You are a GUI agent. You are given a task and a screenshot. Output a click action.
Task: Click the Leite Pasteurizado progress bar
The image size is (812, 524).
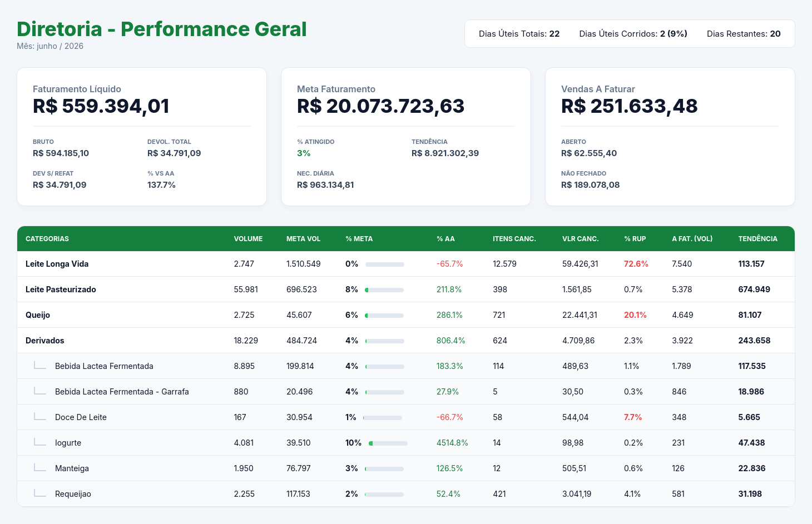[384, 290]
